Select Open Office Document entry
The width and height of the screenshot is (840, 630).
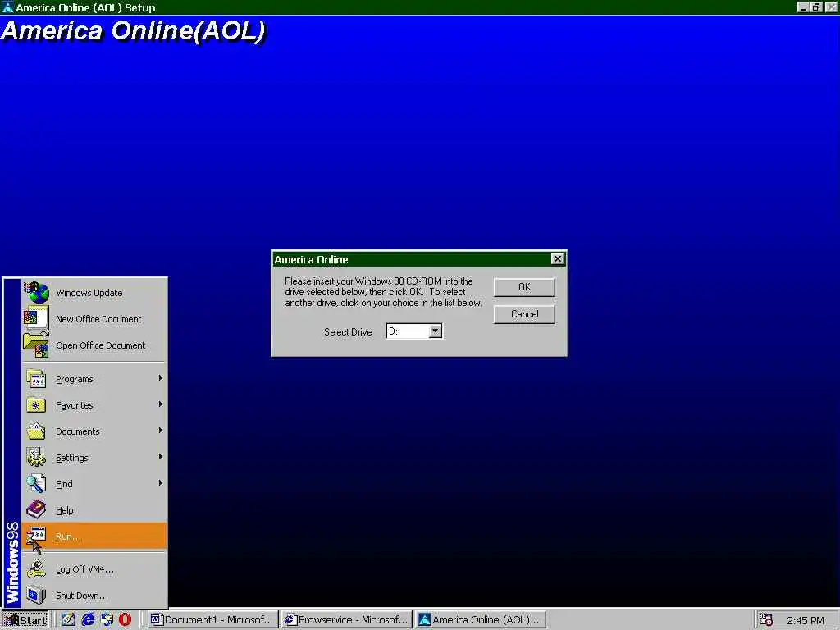[x=95, y=345]
